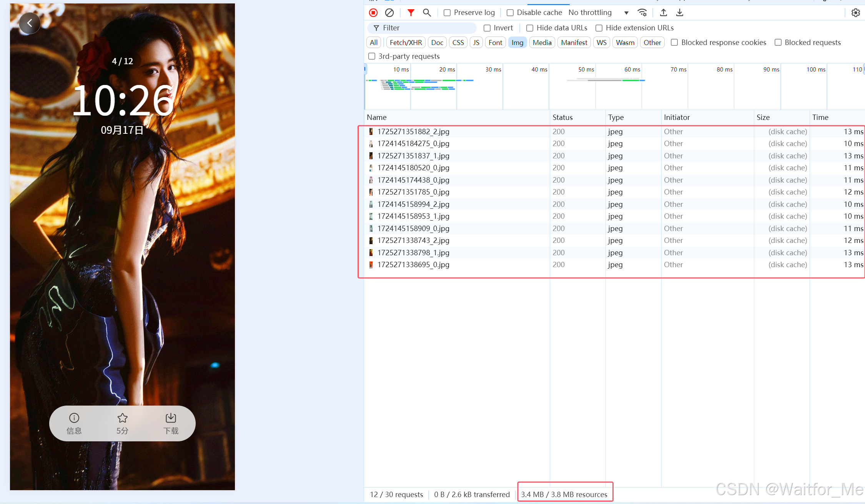Screen dimensions: 865x504
Task: Check Hide extension URLs
Action: tap(599, 28)
